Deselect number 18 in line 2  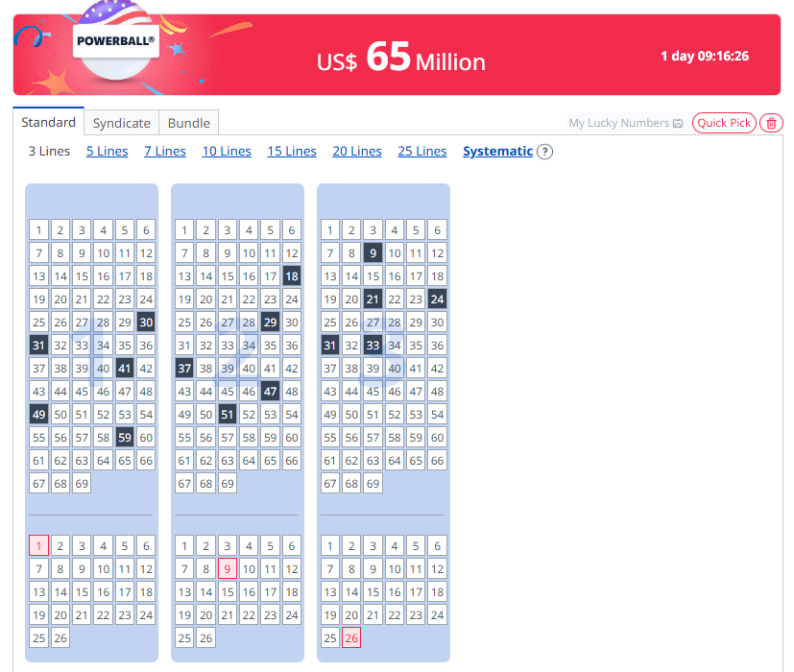(292, 276)
